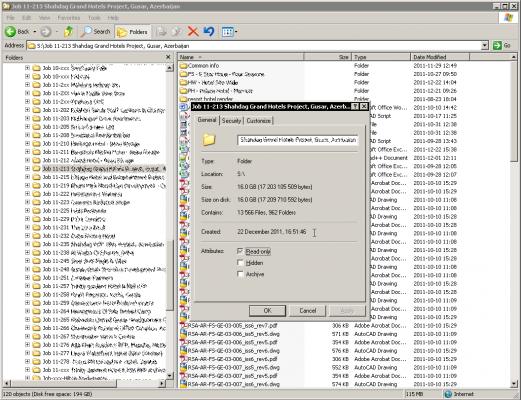Click the Copy To toolbar icon
The height and width of the screenshot is (400, 521).
coord(176,32)
